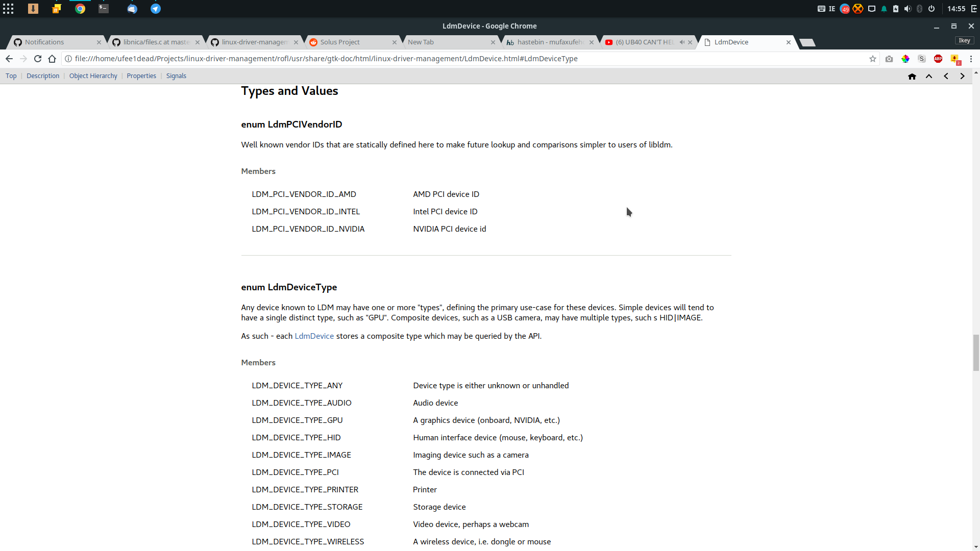Screen dimensions: 980x551
Task: Click the keyboard layout IE indicator
Action: [832, 9]
